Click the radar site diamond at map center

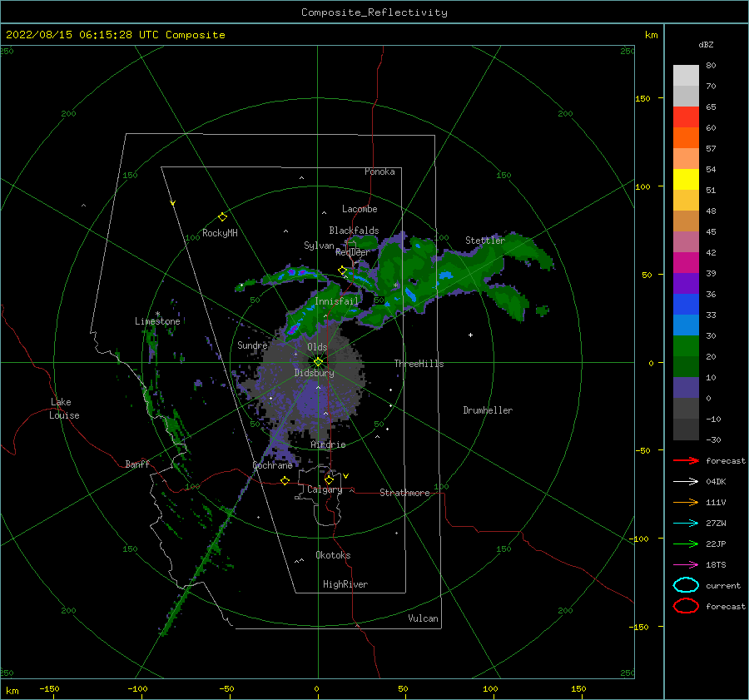point(318,362)
